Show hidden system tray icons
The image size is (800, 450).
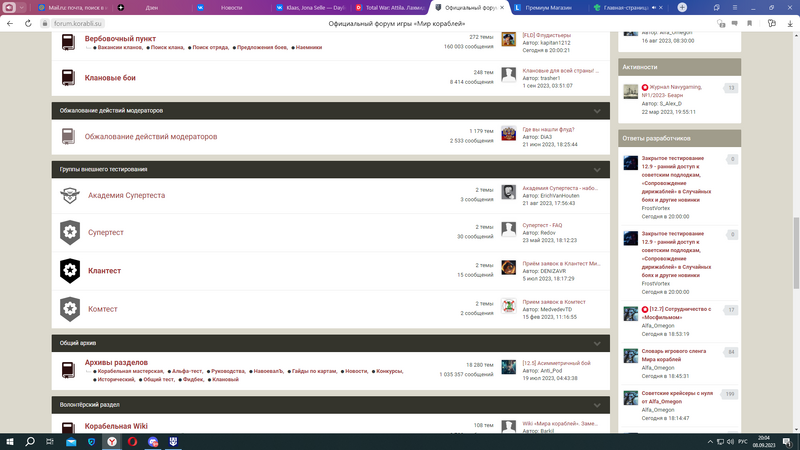710,442
